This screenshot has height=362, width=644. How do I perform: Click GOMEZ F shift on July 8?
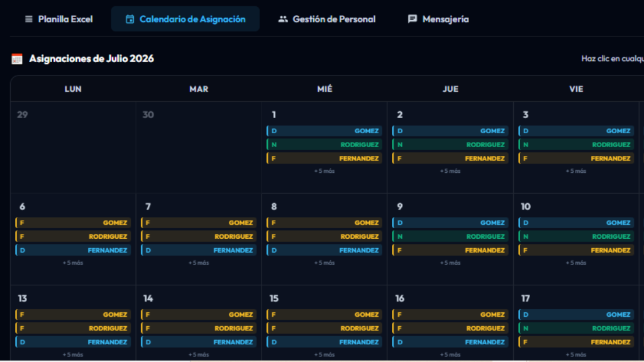point(325,223)
